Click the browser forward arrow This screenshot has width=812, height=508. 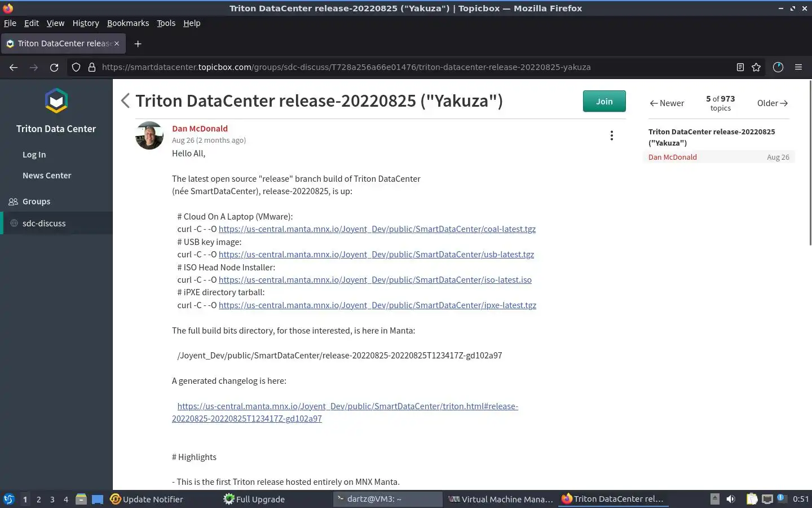(x=34, y=67)
